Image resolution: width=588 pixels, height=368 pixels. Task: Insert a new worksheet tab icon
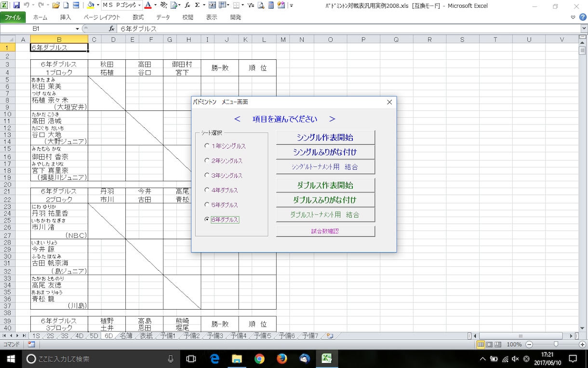[330, 336]
